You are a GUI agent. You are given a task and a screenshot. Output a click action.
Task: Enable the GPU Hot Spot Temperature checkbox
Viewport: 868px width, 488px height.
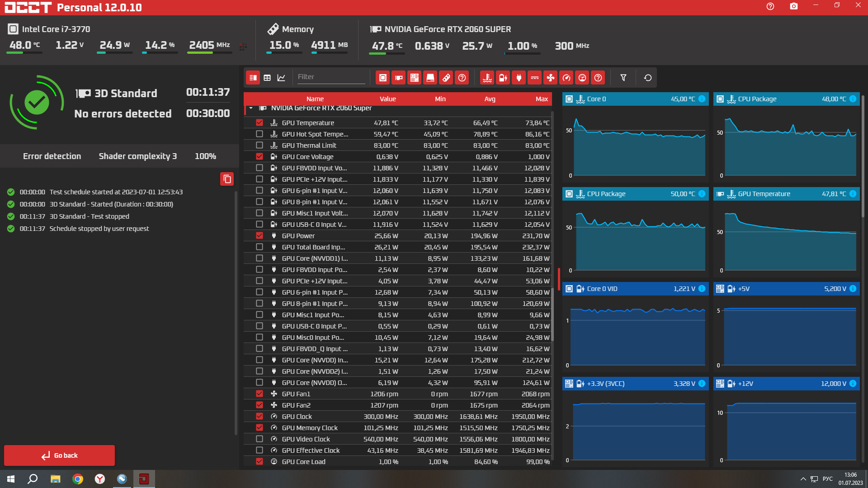tap(259, 134)
